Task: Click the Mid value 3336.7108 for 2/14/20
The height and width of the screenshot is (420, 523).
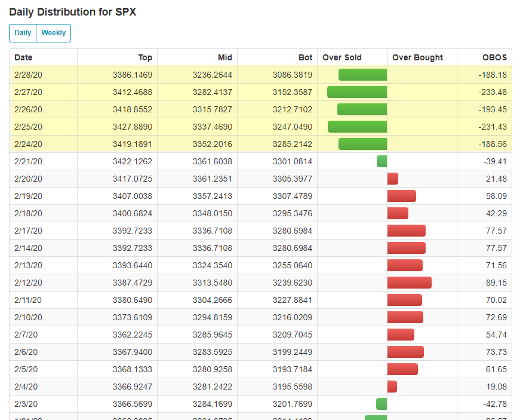Action: point(212,248)
